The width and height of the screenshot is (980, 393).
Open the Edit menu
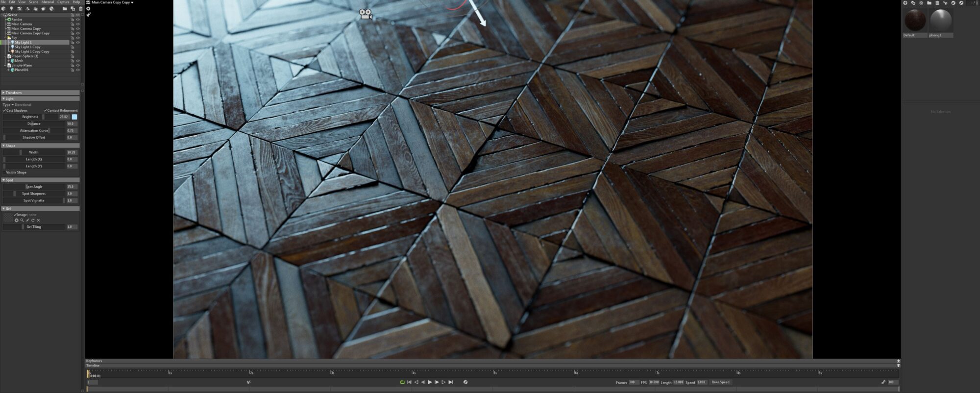pyautogui.click(x=12, y=2)
